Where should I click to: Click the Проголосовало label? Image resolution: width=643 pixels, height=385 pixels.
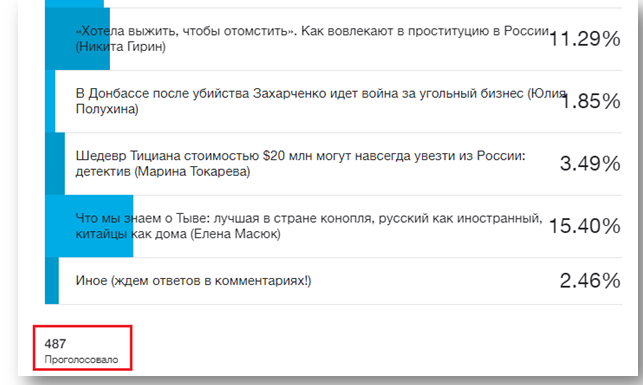(81, 360)
